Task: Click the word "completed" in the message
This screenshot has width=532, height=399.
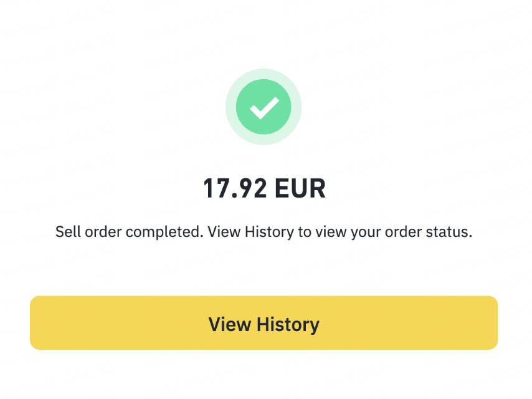Action: coord(164,233)
